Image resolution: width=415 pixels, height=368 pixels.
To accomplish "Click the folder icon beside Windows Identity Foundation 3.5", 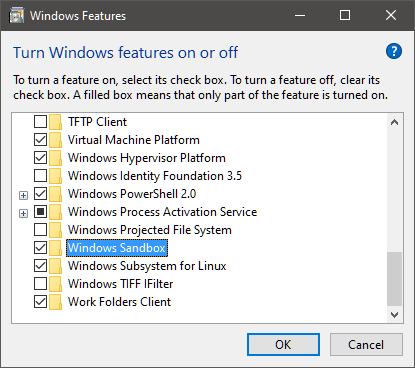I will 55,176.
